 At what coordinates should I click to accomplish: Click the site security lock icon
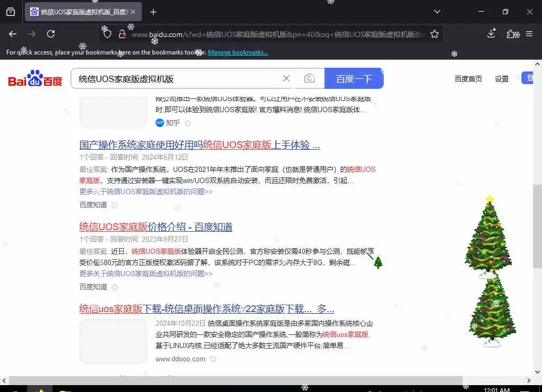[x=122, y=34]
